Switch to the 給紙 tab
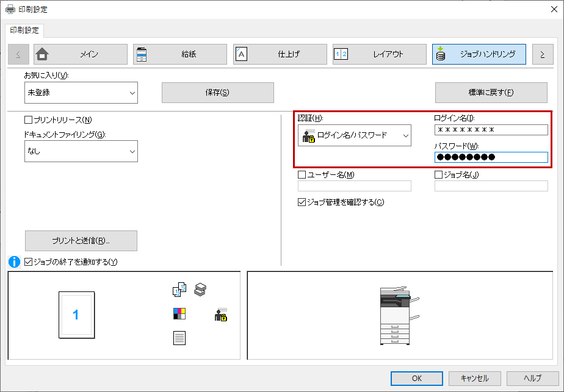This screenshot has height=392, width=564. [x=180, y=54]
